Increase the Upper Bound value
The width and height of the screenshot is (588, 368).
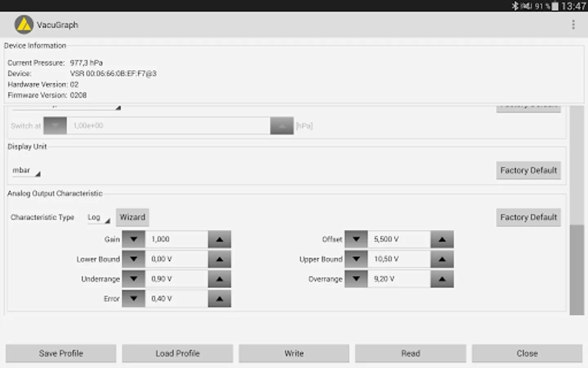(442, 259)
